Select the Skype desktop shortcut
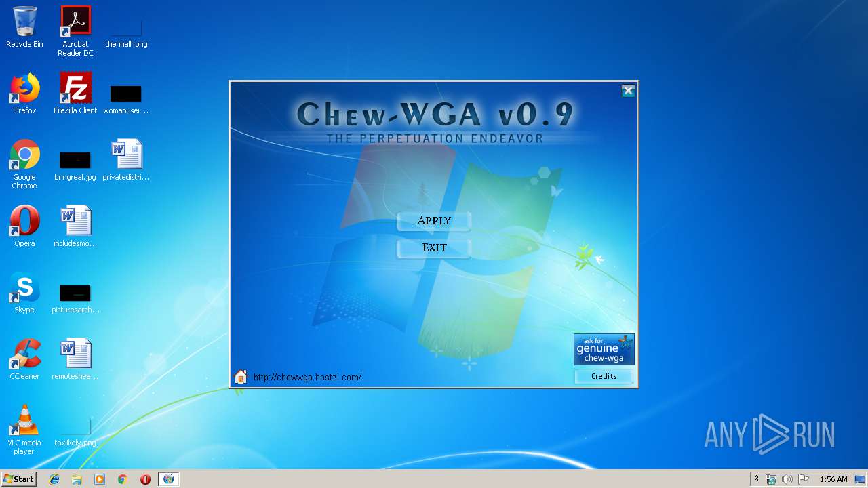868x488 pixels. tap(24, 293)
